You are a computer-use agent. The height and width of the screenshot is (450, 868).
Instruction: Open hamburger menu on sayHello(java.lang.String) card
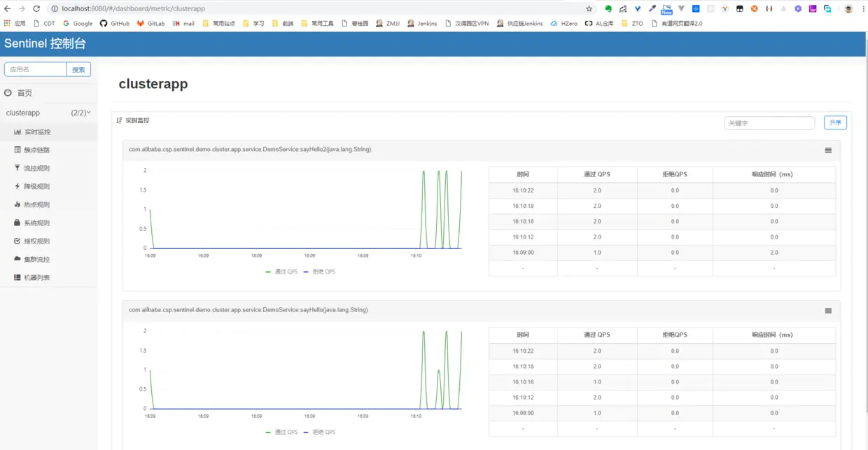pos(828,310)
